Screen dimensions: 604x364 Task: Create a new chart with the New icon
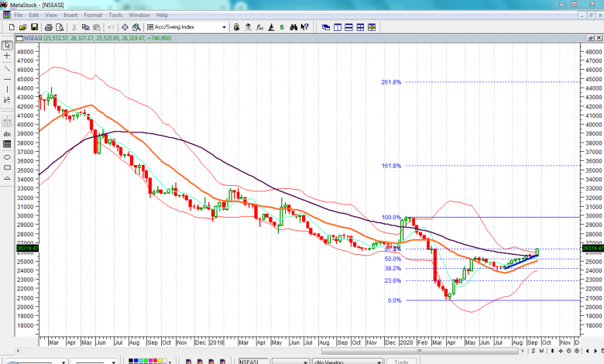pyautogui.click(x=12, y=27)
